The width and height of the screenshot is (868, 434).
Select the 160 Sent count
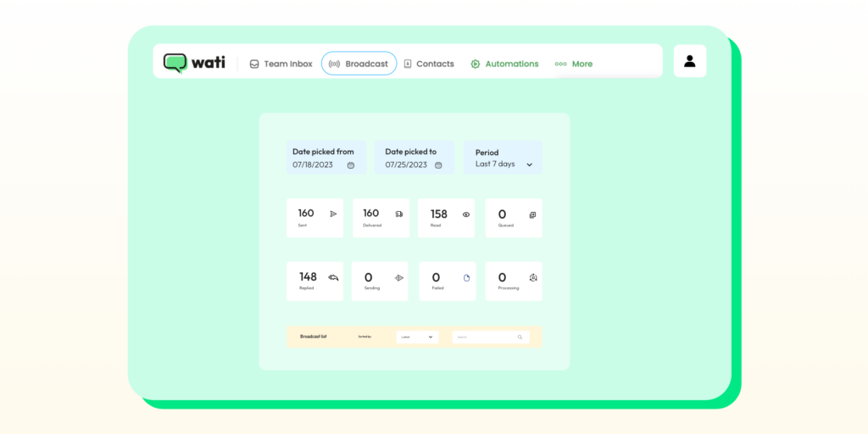coord(306,213)
